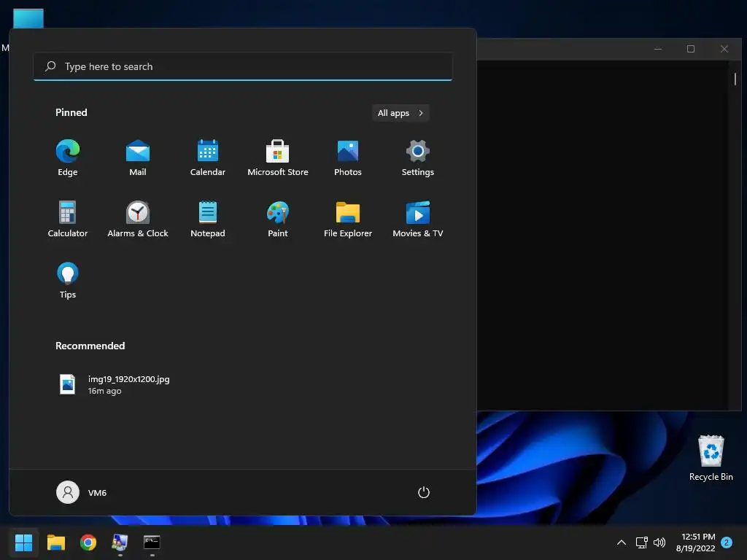
Task: Open notification center with 2 badge
Action: (727, 542)
